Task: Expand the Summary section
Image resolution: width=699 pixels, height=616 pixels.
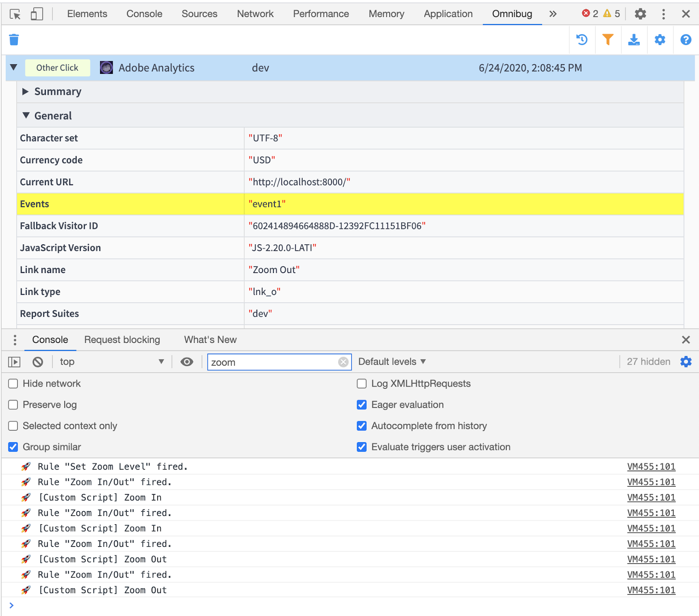Action: [25, 91]
